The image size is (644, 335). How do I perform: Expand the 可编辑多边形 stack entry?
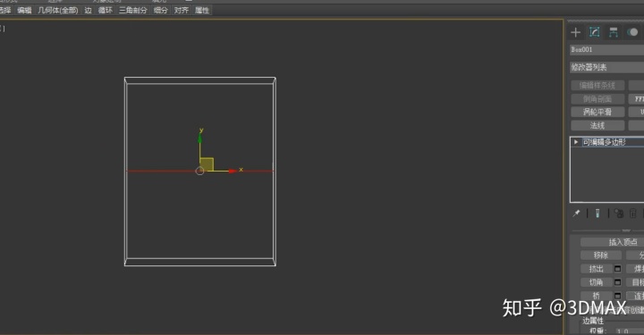[x=576, y=142]
